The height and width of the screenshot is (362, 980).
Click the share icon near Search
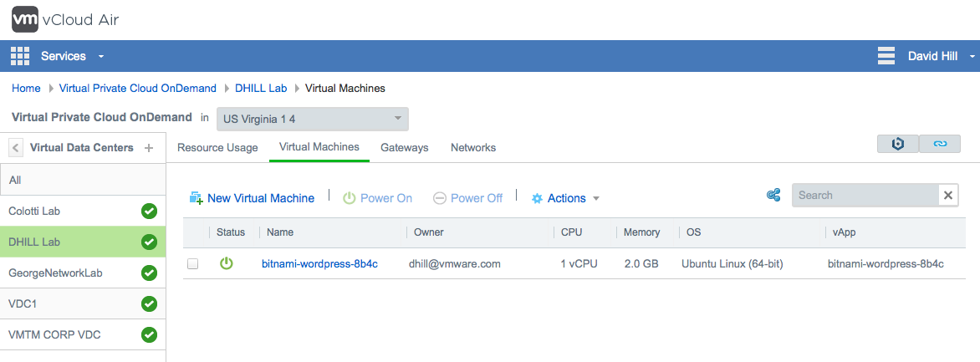(x=773, y=195)
